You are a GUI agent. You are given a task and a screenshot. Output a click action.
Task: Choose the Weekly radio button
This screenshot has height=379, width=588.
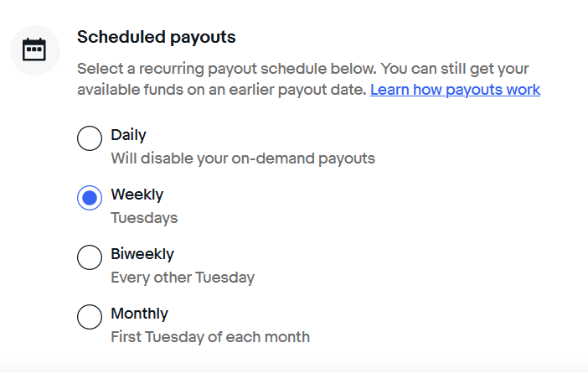pyautogui.click(x=90, y=198)
